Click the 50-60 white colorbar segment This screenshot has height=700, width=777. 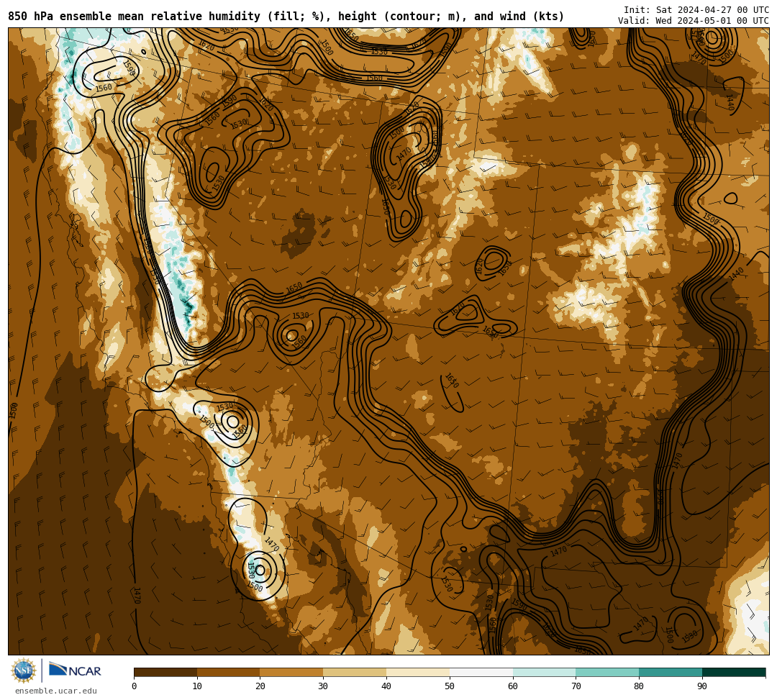pos(481,672)
